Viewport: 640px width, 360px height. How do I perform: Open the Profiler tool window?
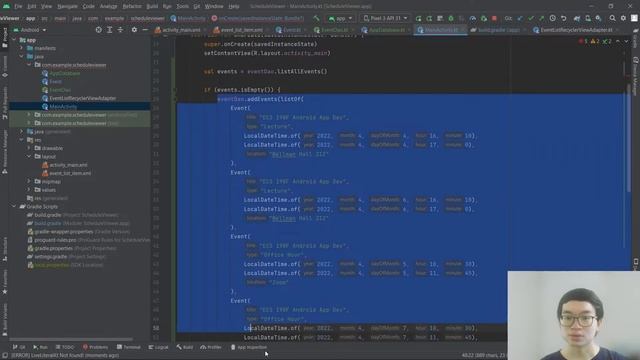coord(211,347)
